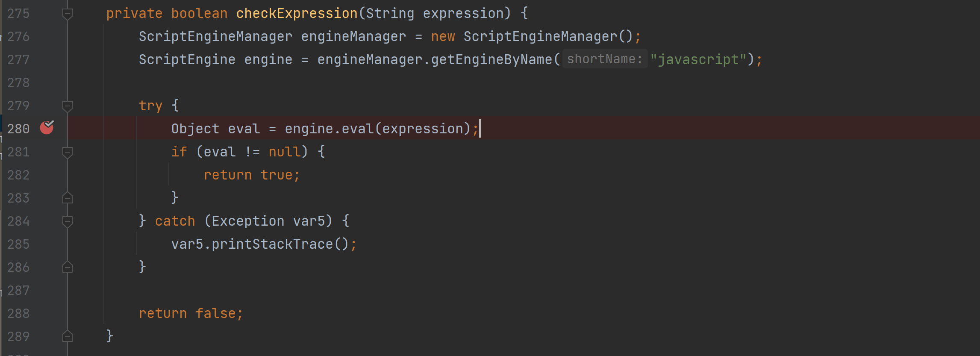Click fold end marker on line 286
980x356 pixels.
[x=68, y=267]
